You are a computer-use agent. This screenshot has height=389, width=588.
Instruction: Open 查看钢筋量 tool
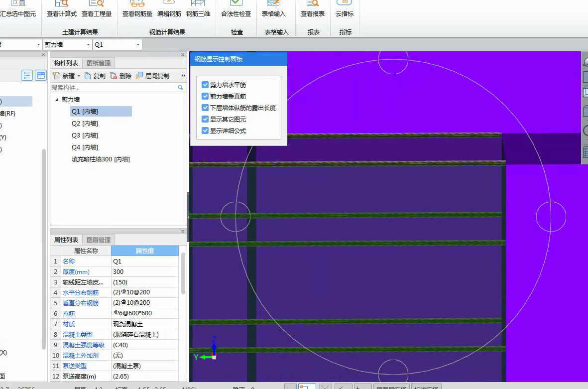(137, 9)
